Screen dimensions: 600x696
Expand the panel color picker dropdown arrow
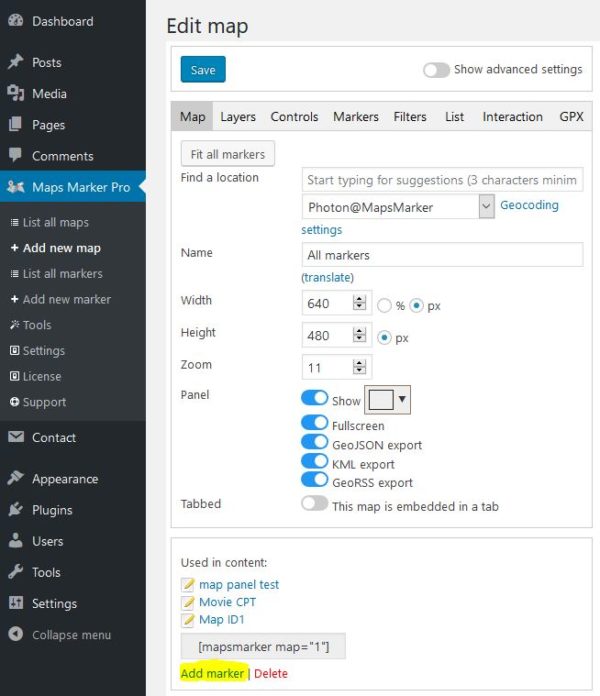click(x=402, y=399)
